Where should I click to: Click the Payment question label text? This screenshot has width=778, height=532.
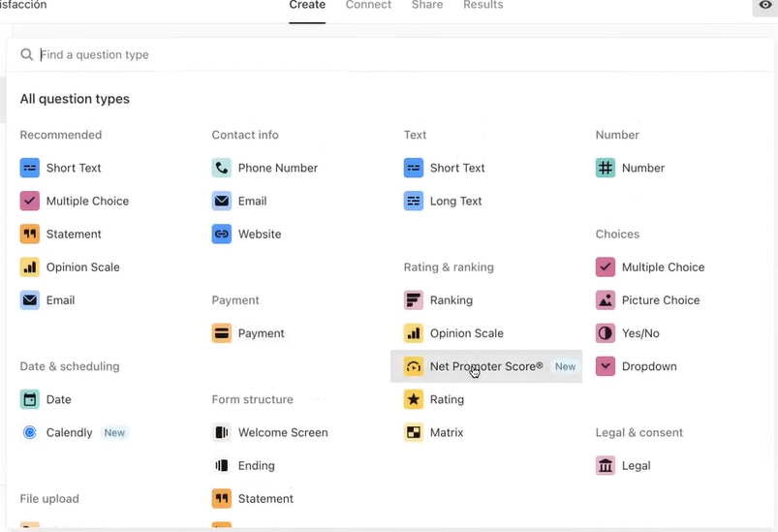click(x=261, y=333)
